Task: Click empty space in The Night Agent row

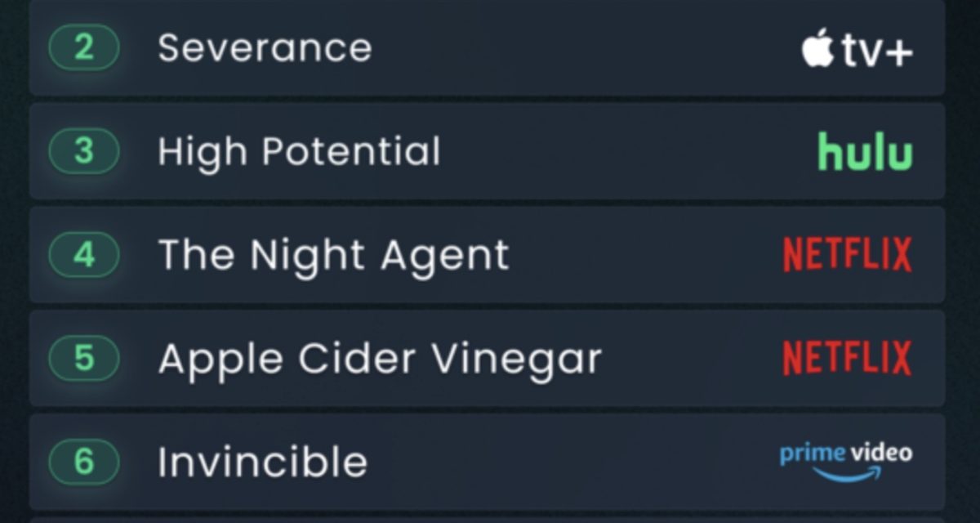Action: (645, 255)
